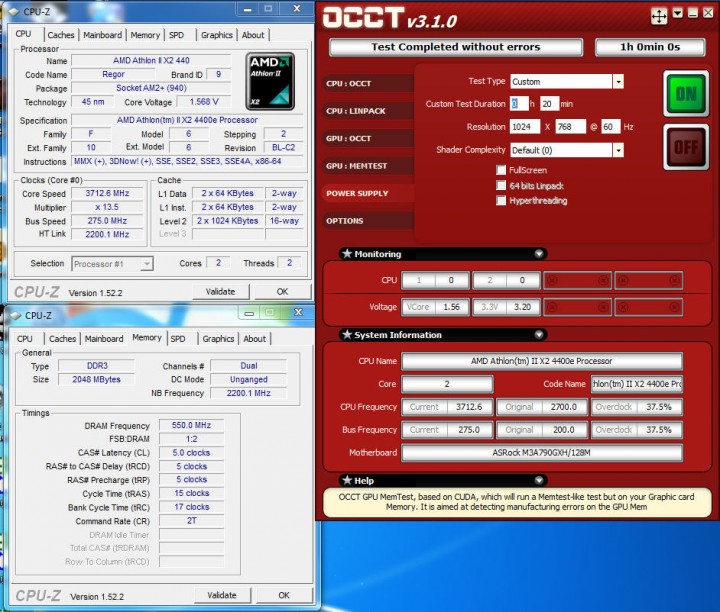Click the DRAM Frequency 550.0 MHz value
Image resolution: width=720 pixels, height=612 pixels.
click(x=191, y=425)
